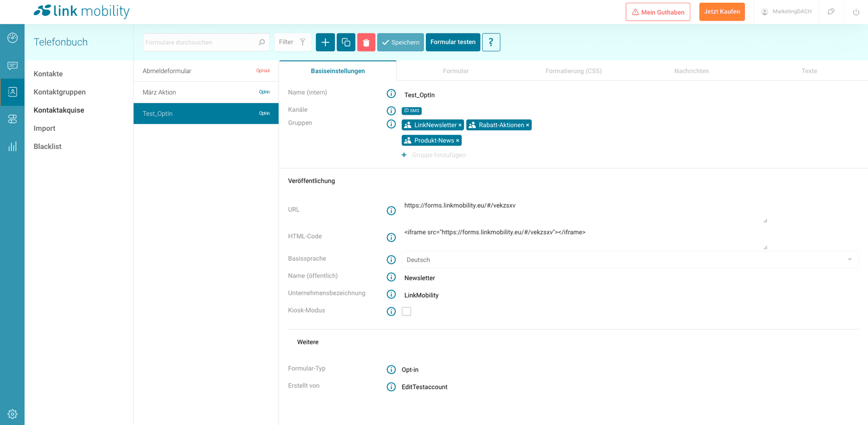
Task: Open the dashboard icon in the left sidebar
Action: pyautogui.click(x=13, y=38)
